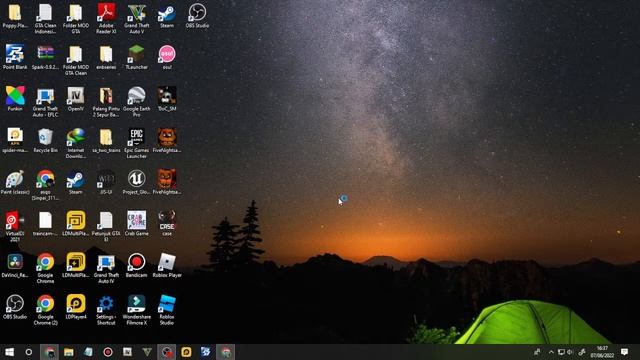Open the CASE desktop icon
This screenshot has height=360, width=640.
[167, 223]
